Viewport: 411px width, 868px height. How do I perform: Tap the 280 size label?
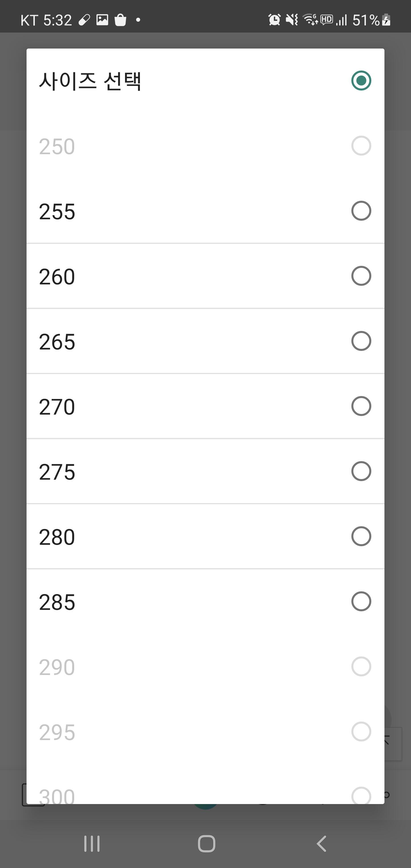point(57,537)
